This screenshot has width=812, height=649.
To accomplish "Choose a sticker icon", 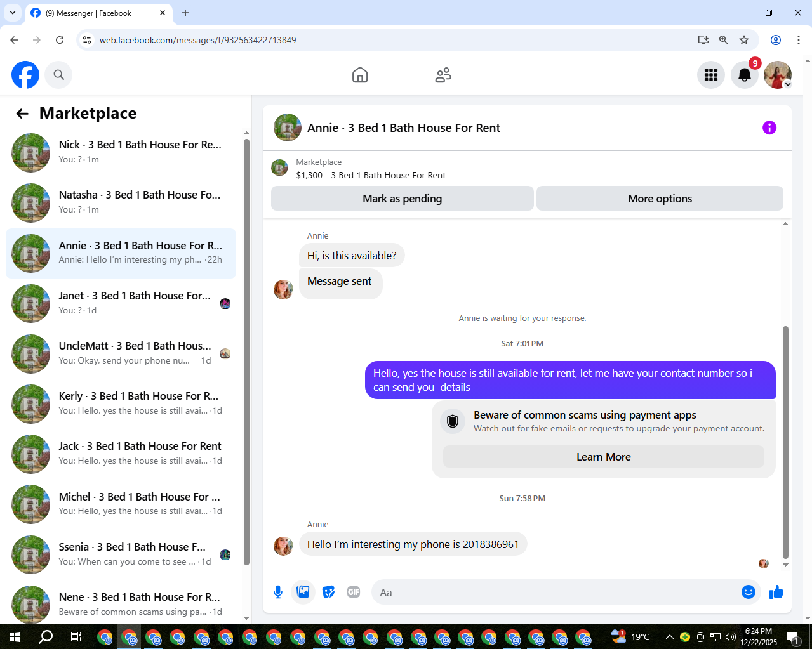I will [328, 592].
